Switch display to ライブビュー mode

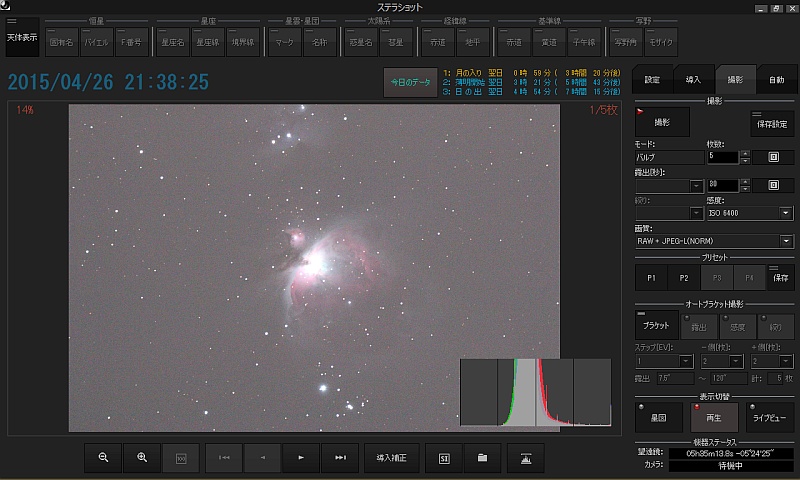771,416
